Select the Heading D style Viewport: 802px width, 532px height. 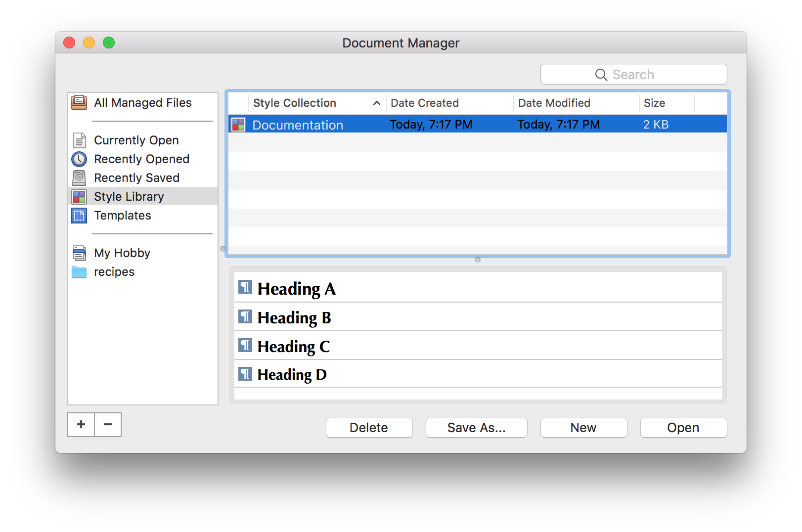coord(478,374)
